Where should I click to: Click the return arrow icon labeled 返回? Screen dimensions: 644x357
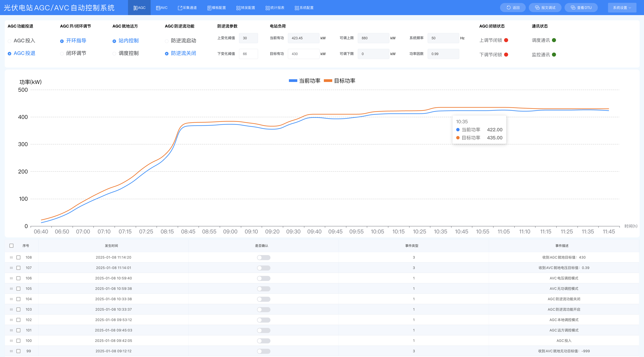click(508, 8)
